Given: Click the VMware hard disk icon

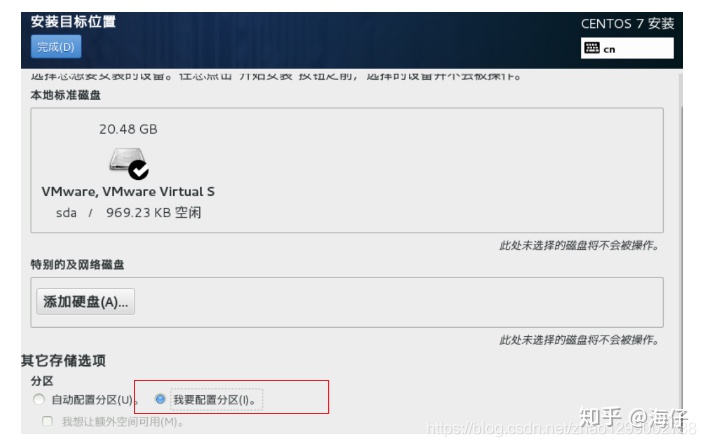Looking at the screenshot, I should (x=127, y=160).
